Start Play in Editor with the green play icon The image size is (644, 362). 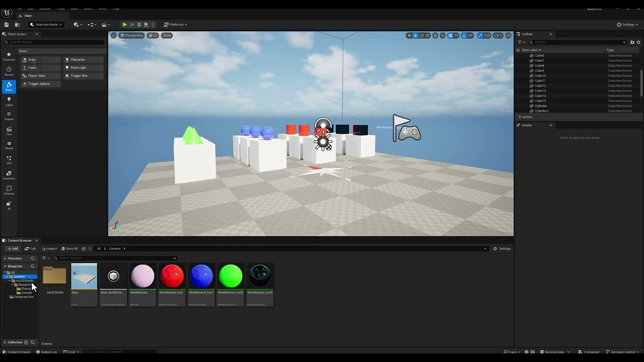coord(125,24)
